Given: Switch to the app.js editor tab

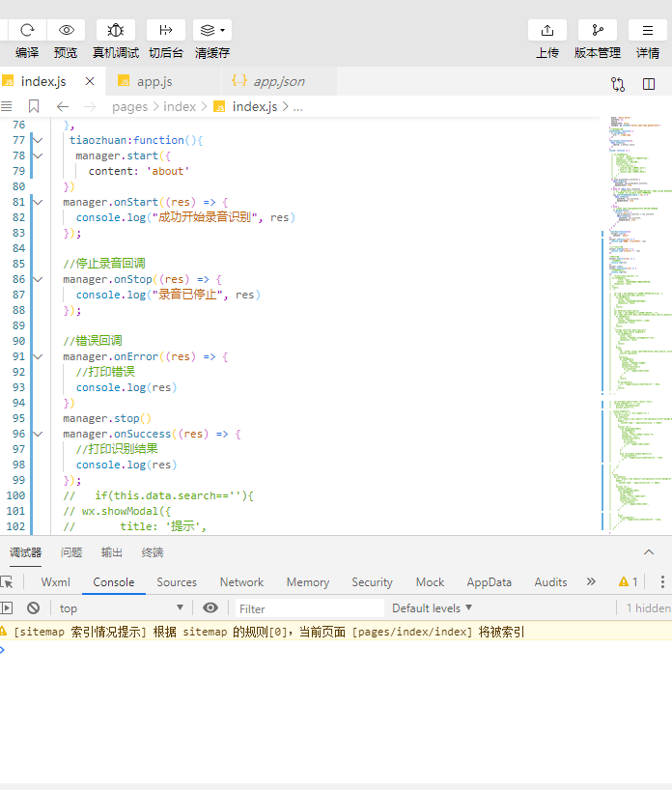Looking at the screenshot, I should point(154,82).
